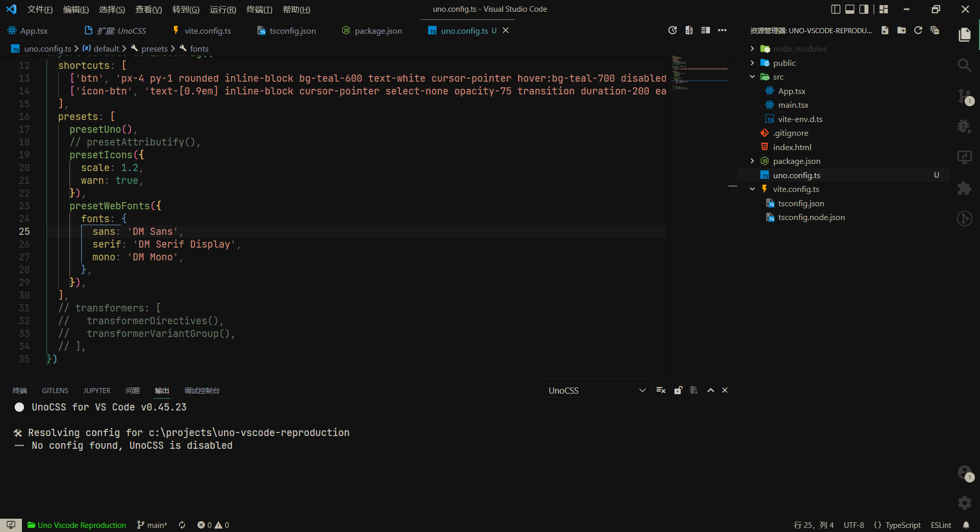Collapse all folders in Explorer
This screenshot has width=980, height=532.
click(x=935, y=31)
